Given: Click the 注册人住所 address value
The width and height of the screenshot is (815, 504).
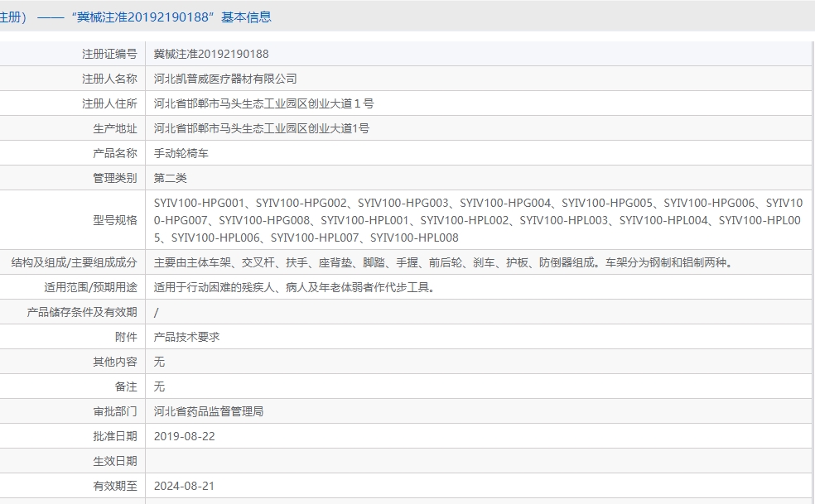Looking at the screenshot, I should click(263, 104).
